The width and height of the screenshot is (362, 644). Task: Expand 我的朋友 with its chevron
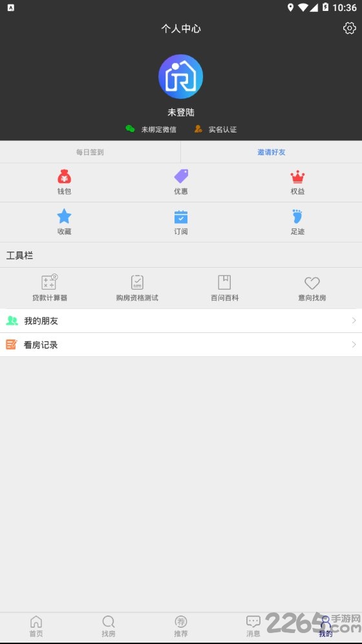point(354,320)
